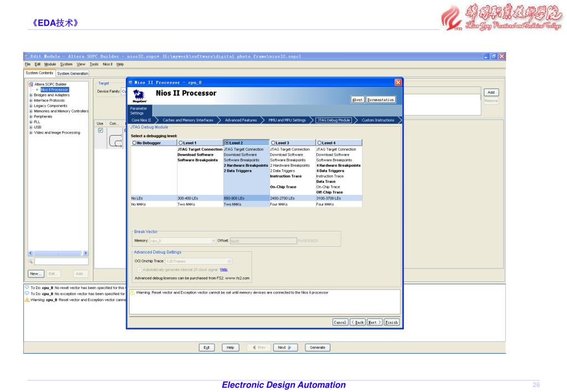
Task: Open the OCI Onchip Trace dropdown
Action: point(198,261)
